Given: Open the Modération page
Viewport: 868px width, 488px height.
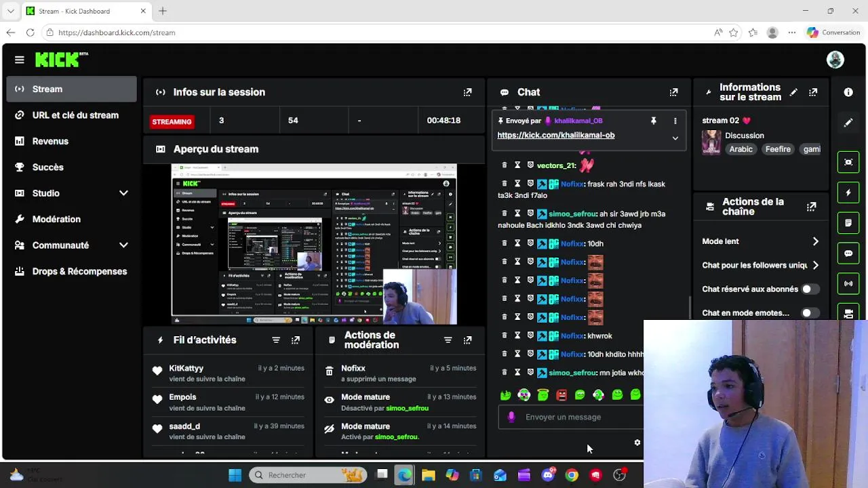Looking at the screenshot, I should click(x=71, y=219).
